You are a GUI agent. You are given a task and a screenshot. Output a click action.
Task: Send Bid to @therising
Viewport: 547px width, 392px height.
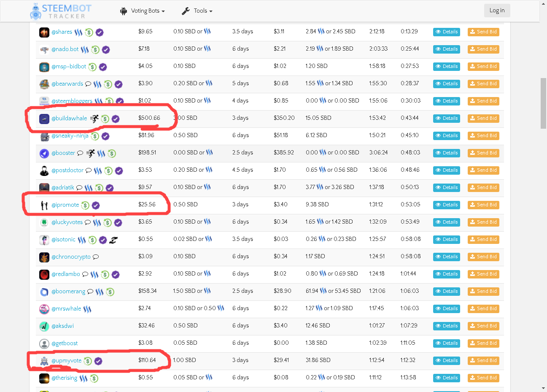[x=483, y=378]
